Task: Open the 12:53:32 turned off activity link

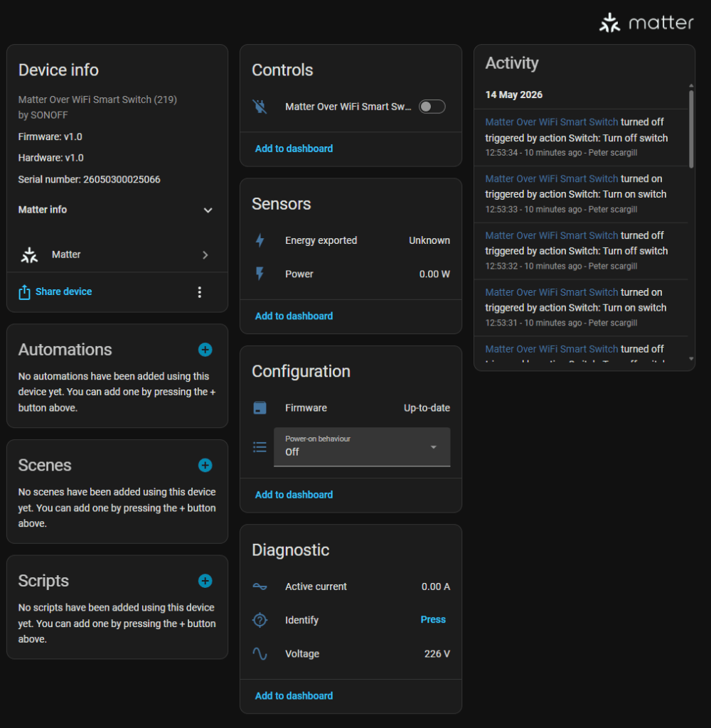Action: pyautogui.click(x=552, y=235)
